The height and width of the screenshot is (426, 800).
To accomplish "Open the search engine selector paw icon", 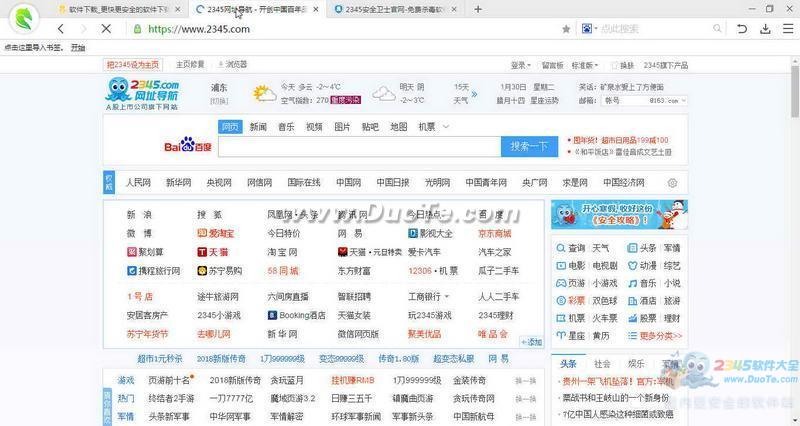I will tap(587, 29).
